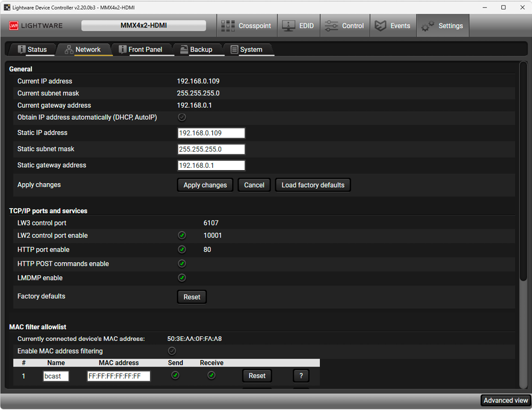This screenshot has width=532, height=410.
Task: Disable the LW2 control port checkbox
Action: [182, 236]
